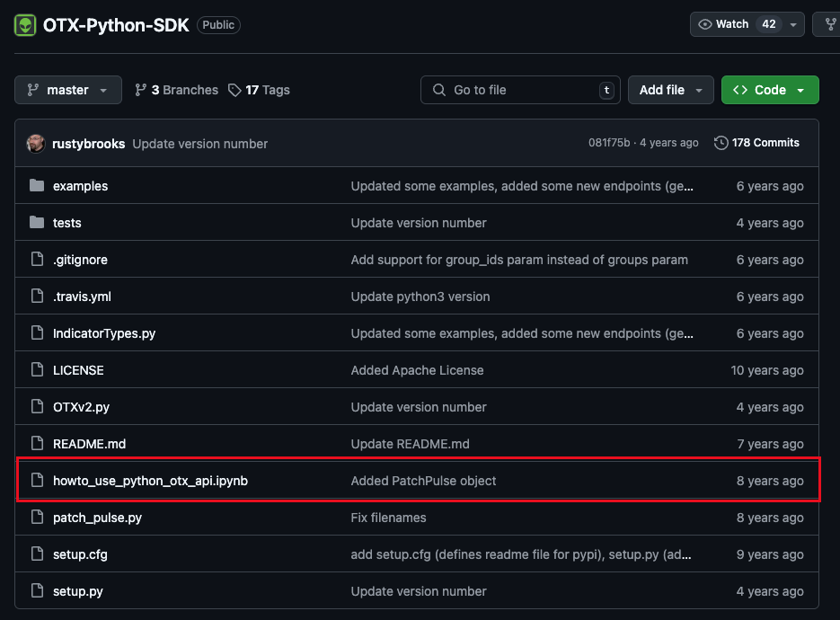Open the IndicatorTypes.py file
The height and width of the screenshot is (620, 840).
(x=104, y=333)
